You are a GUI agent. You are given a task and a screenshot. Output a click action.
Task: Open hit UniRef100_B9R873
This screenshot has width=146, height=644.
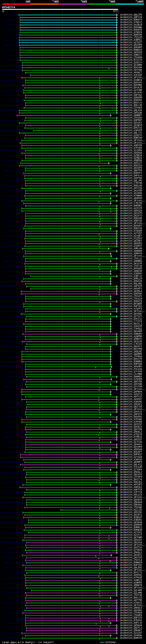131,20
